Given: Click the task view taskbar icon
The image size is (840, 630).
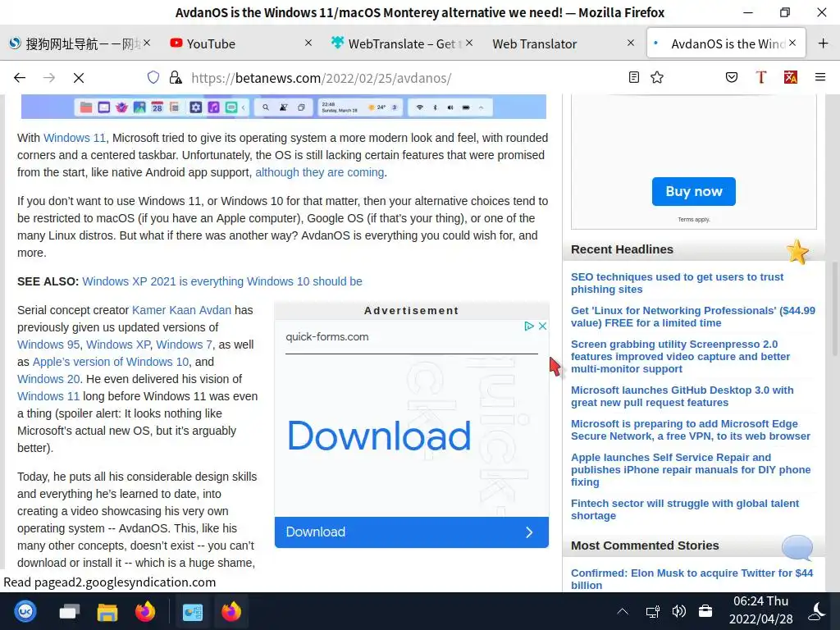Looking at the screenshot, I should point(69,611).
